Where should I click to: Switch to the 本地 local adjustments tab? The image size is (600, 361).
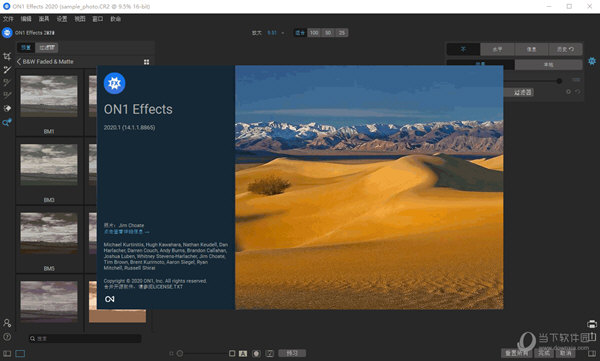click(x=548, y=65)
